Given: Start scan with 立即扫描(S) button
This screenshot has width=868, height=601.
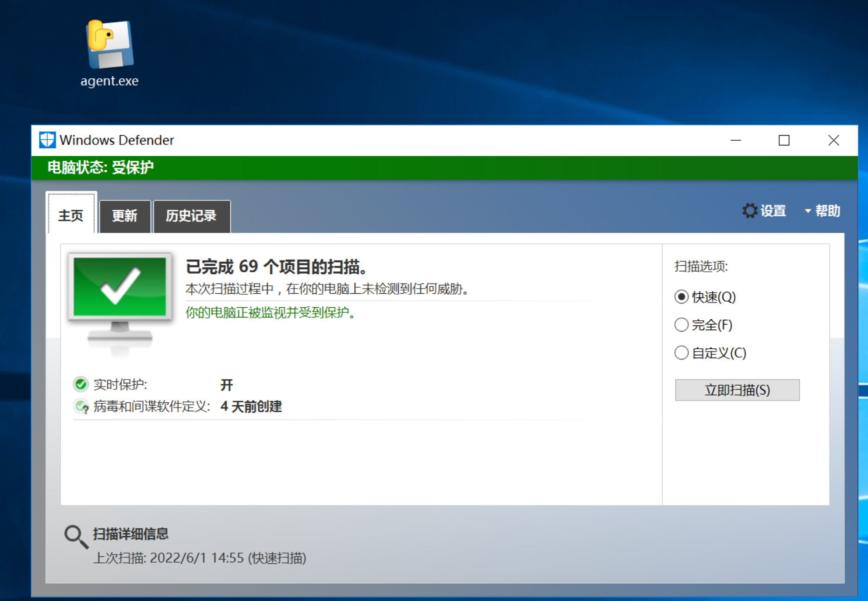Looking at the screenshot, I should tap(737, 390).
